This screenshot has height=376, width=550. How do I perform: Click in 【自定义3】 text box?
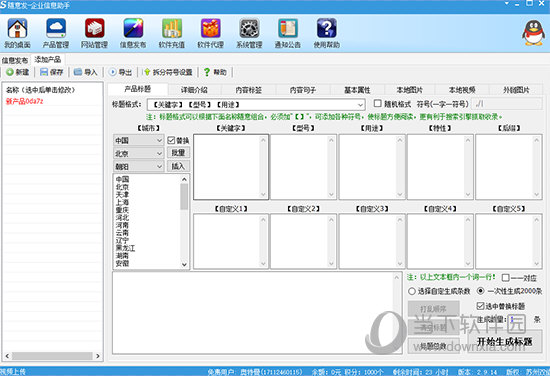tap(372, 242)
